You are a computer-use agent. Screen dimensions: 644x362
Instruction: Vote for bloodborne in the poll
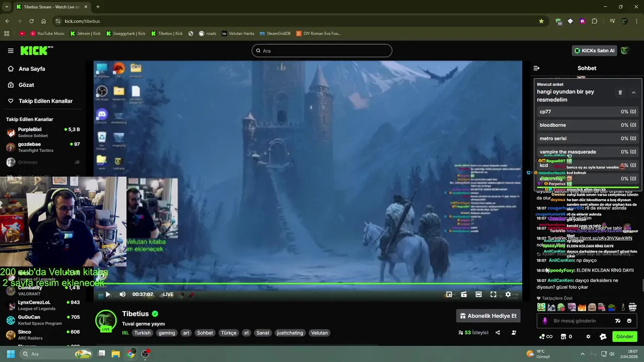point(588,125)
